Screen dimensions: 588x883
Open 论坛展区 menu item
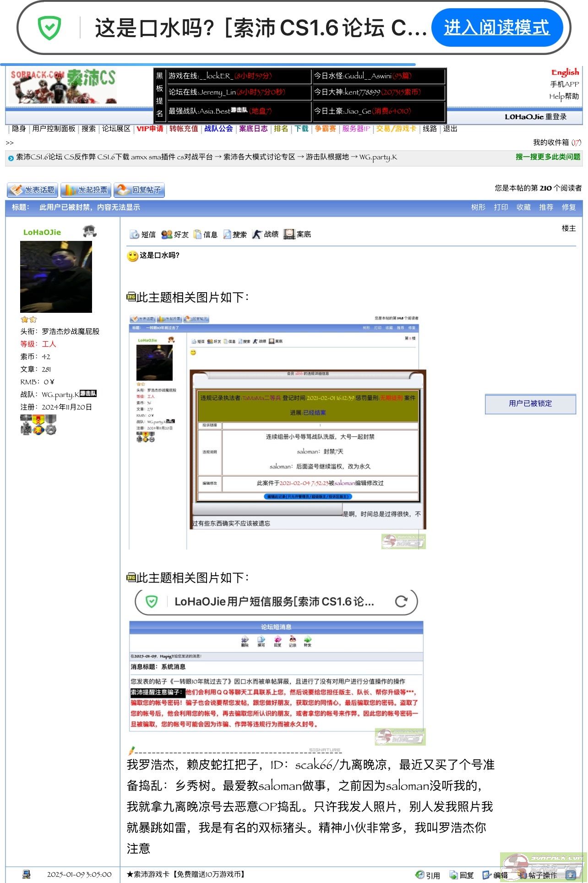(x=116, y=129)
